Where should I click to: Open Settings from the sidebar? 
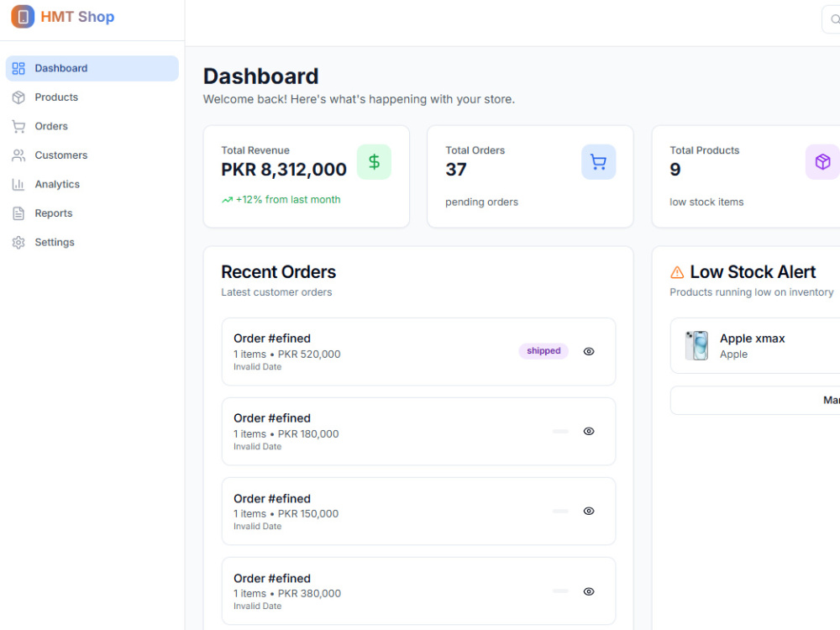(x=92, y=242)
